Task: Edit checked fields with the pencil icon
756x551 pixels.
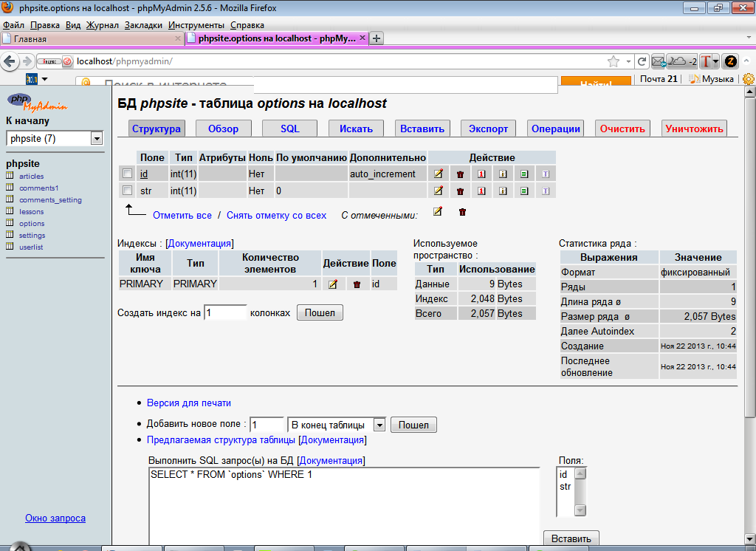Action: 438,211
